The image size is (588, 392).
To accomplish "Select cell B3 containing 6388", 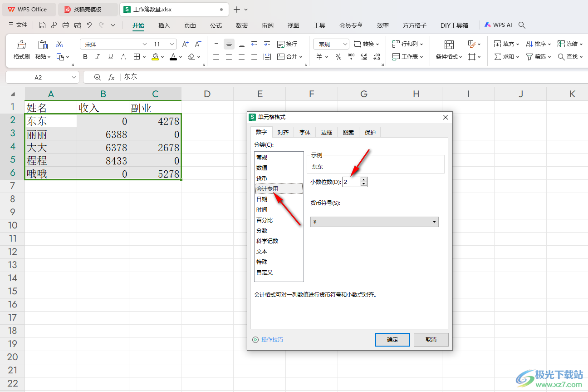I will pyautogui.click(x=103, y=134).
